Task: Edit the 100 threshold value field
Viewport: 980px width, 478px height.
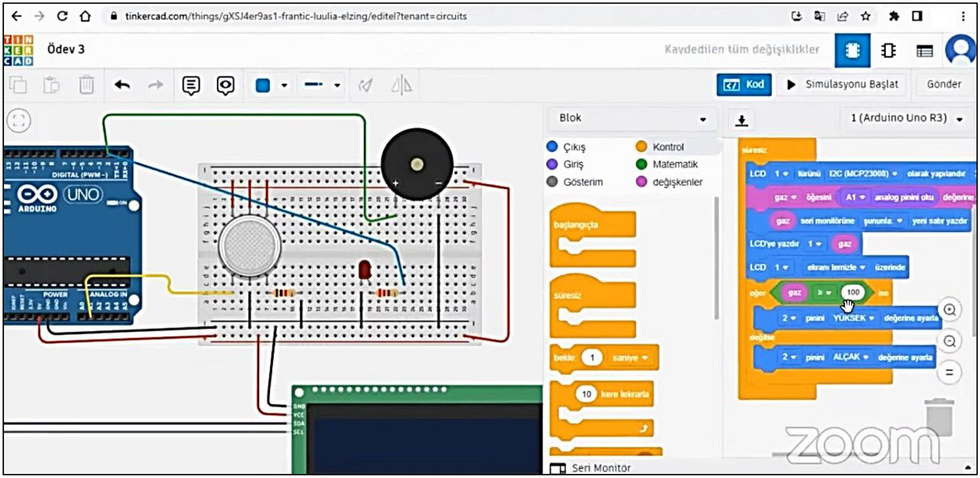Action: 853,292
